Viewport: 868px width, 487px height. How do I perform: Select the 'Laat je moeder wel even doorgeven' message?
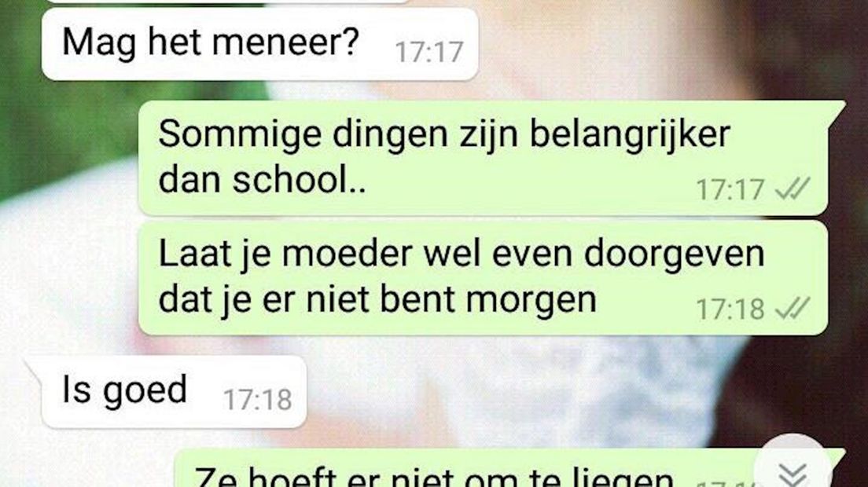tap(484, 277)
